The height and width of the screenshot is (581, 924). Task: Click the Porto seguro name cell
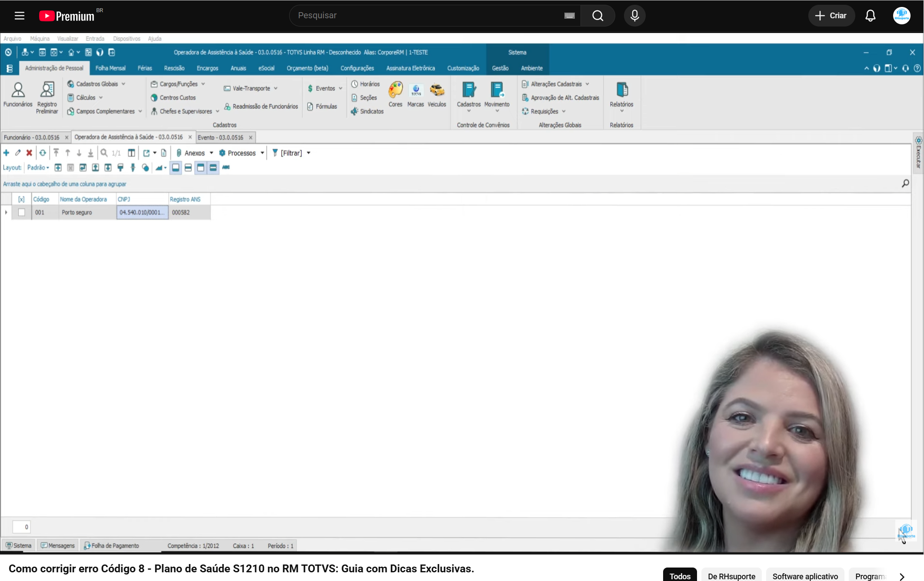87,212
